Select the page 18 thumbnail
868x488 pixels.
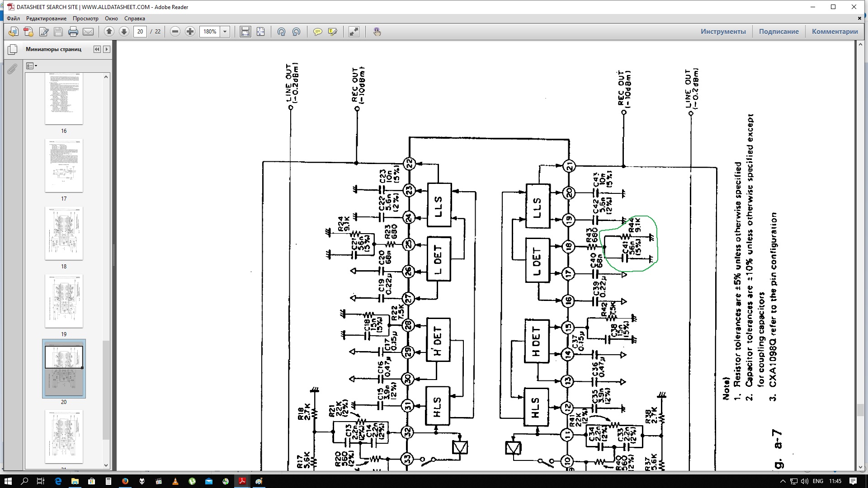click(x=64, y=234)
